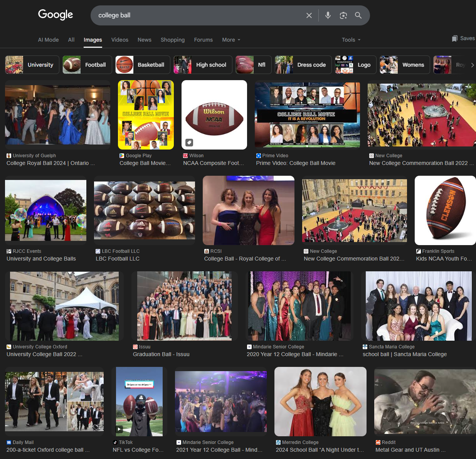The width and height of the screenshot is (476, 459).
Task: Open 2020 Year 12 College Ball - Mindarie link
Action: (295, 354)
